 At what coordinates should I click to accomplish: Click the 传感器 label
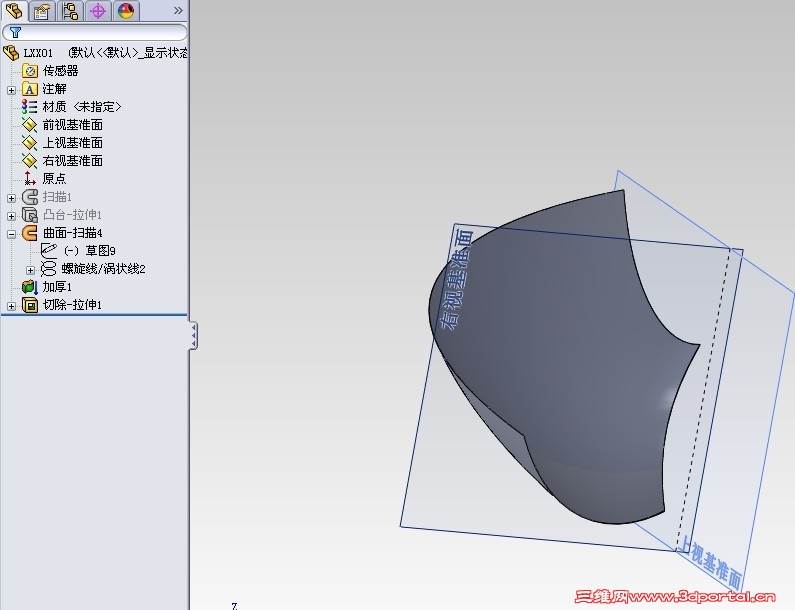[60, 71]
